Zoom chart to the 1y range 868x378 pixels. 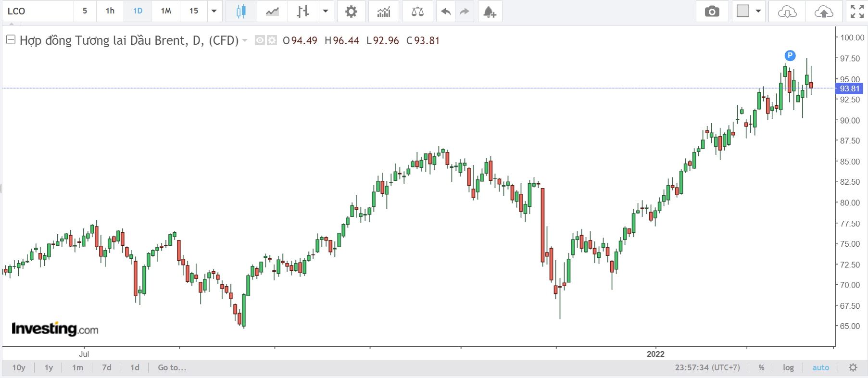point(49,367)
